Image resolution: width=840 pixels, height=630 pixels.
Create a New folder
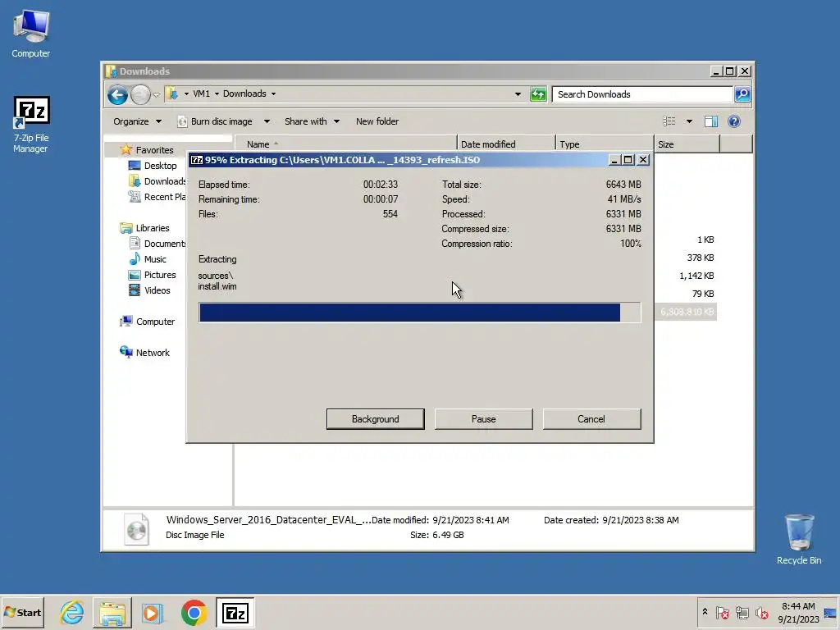(377, 121)
